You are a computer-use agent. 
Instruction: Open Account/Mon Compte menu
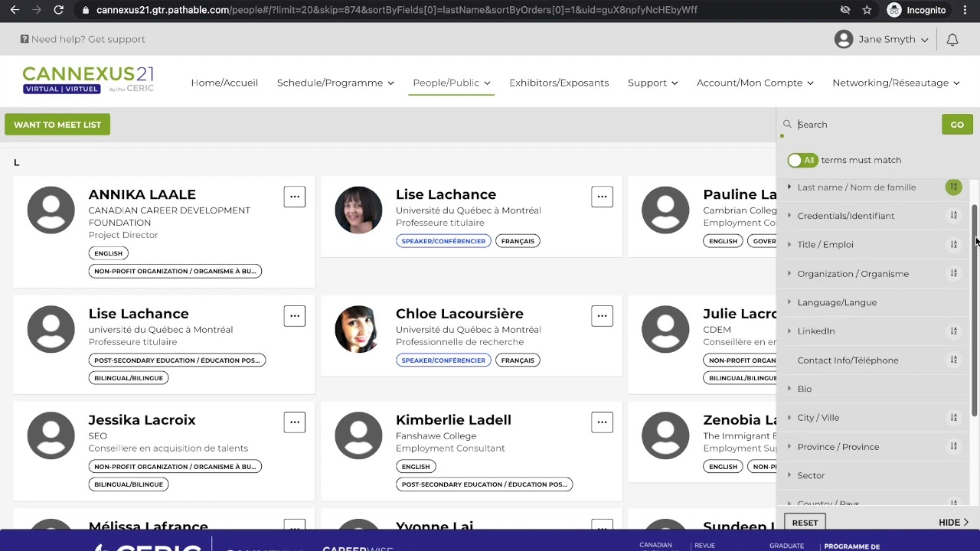(x=755, y=83)
